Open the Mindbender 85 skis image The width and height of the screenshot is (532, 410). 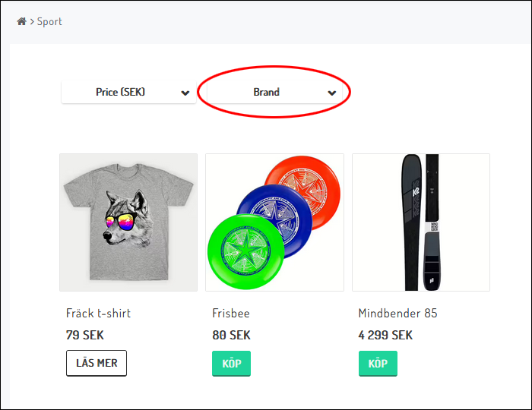(420, 222)
